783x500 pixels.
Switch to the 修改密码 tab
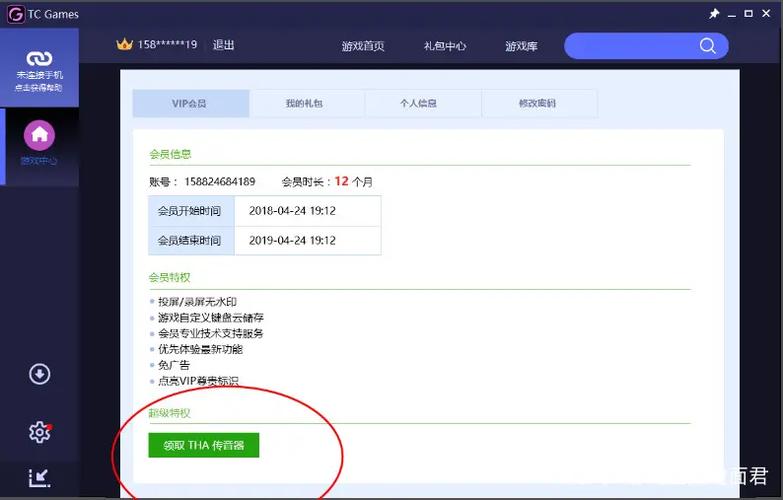point(538,103)
